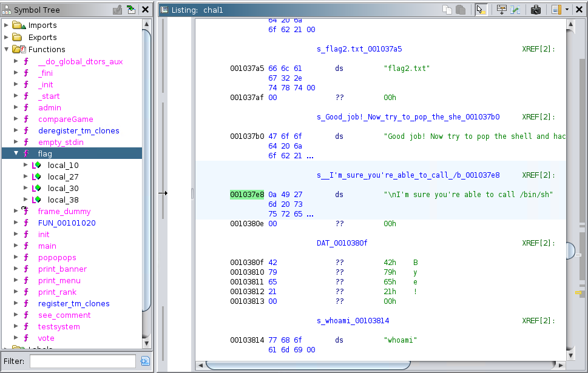Click the Listing window icon beside the chal1 title

(164, 10)
